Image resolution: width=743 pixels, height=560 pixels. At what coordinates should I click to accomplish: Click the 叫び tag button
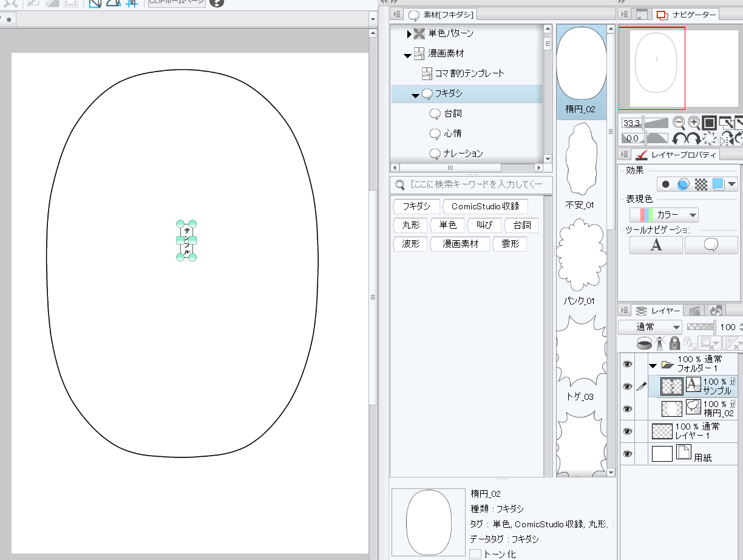[x=484, y=225]
